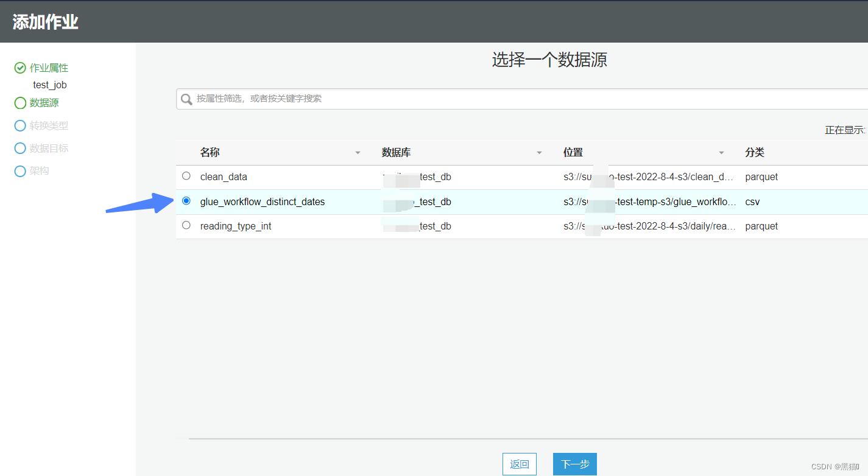Sort by the 名称 column arrow

358,153
